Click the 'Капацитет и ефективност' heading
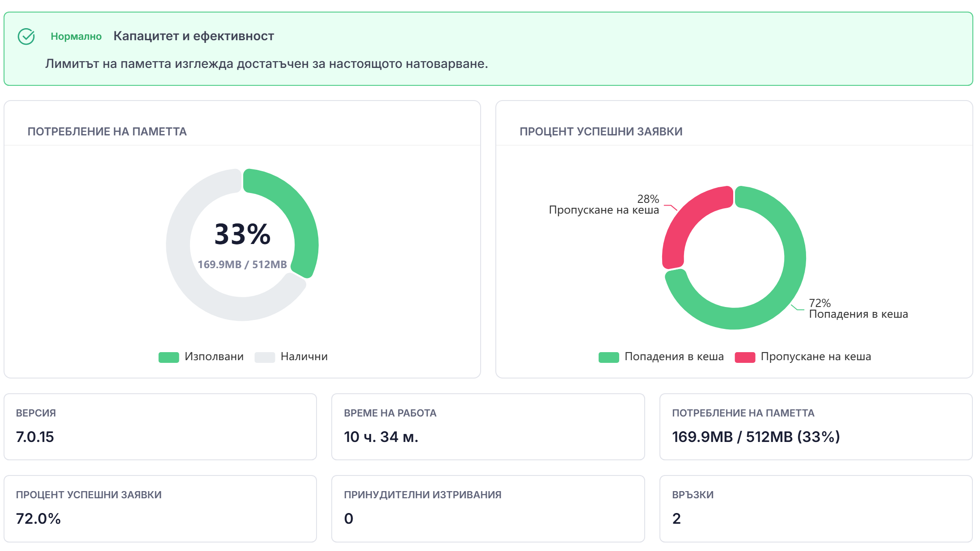 (x=194, y=36)
